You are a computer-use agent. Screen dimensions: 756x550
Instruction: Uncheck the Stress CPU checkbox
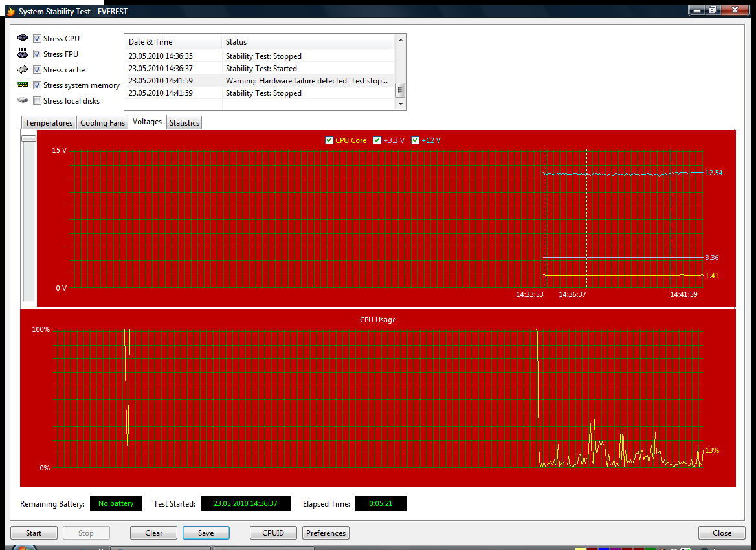click(x=37, y=39)
